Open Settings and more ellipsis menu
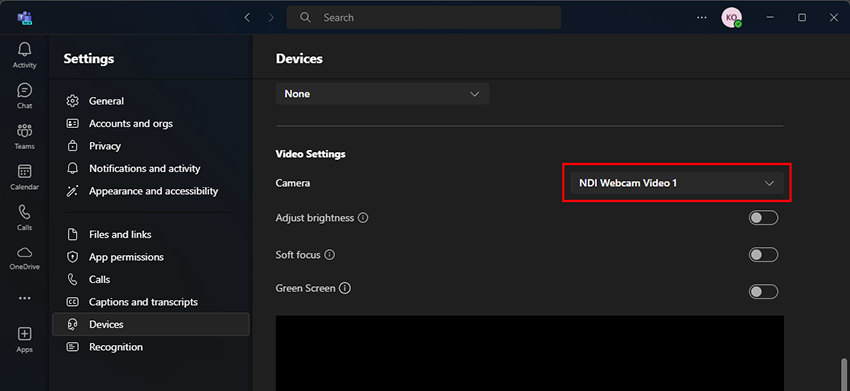The width and height of the screenshot is (850, 391). click(702, 17)
